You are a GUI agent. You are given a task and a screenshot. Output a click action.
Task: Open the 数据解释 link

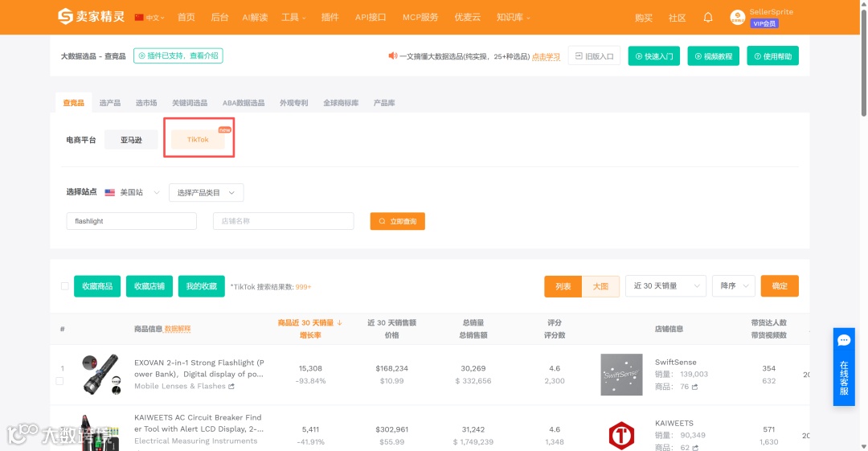click(178, 329)
